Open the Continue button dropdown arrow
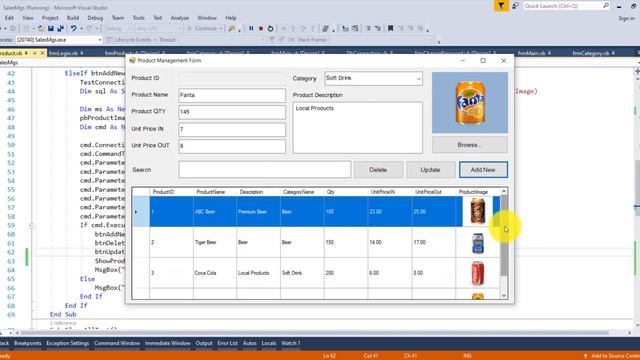The width and height of the screenshot is (640, 360). tap(220, 29)
